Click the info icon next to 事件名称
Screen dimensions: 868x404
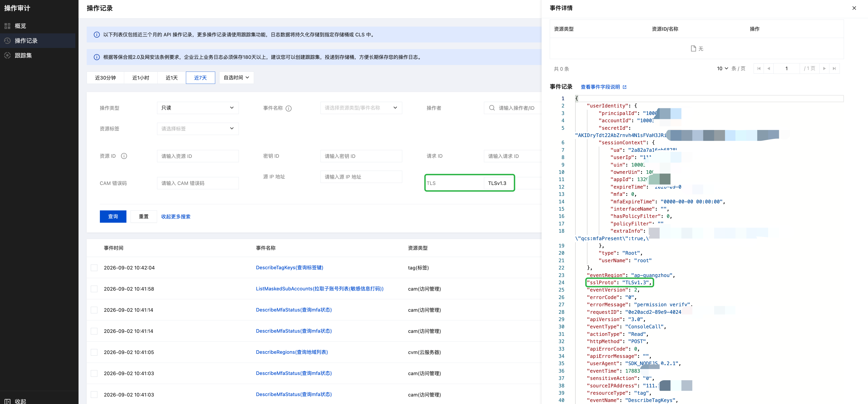pyautogui.click(x=289, y=108)
